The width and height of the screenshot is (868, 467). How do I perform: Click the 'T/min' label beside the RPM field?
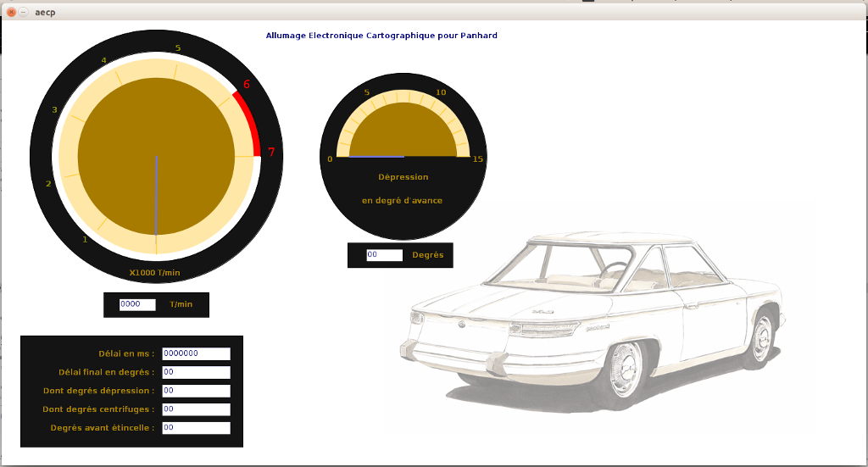tap(181, 304)
